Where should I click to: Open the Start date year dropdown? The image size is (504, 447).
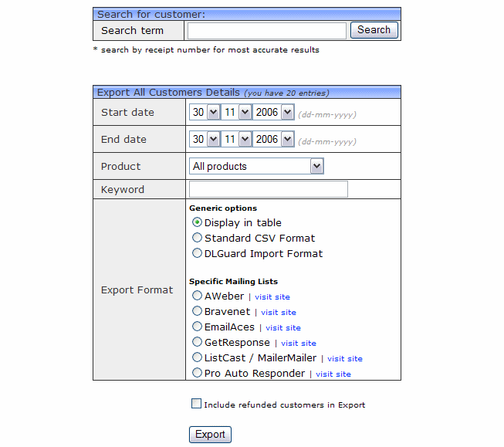(274, 113)
